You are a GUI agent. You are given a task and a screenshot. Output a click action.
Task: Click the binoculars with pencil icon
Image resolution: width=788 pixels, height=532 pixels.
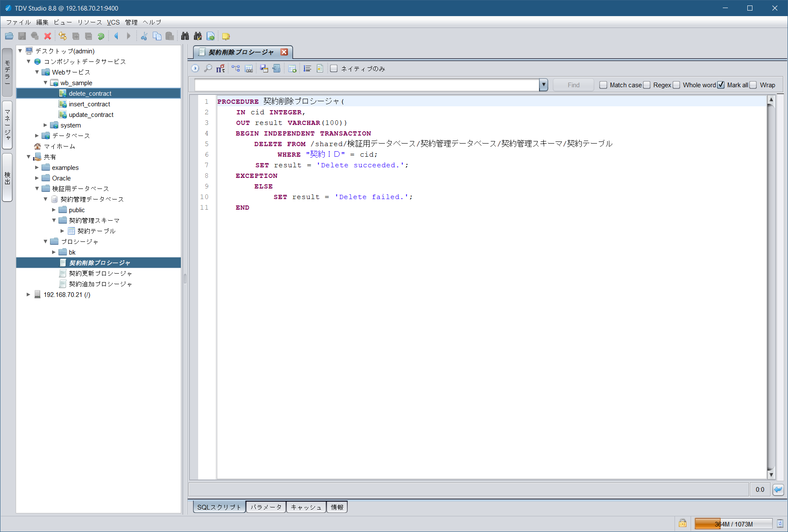198,36
